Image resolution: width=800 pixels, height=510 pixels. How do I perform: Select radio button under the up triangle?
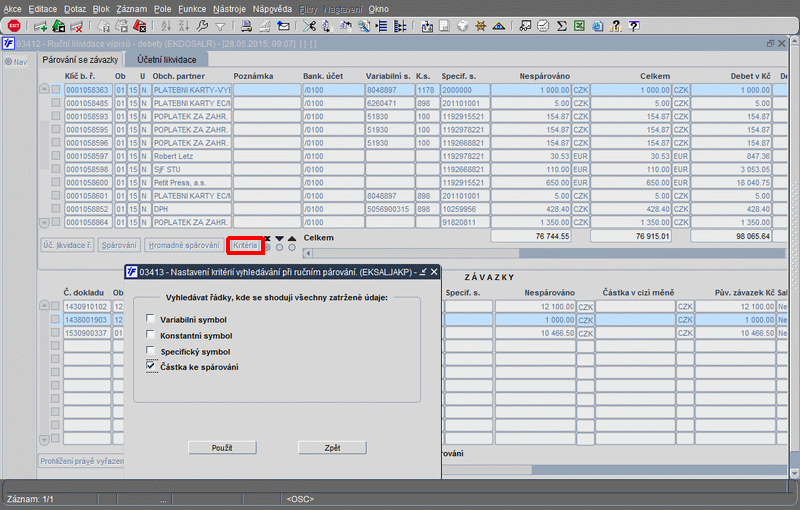click(x=292, y=247)
